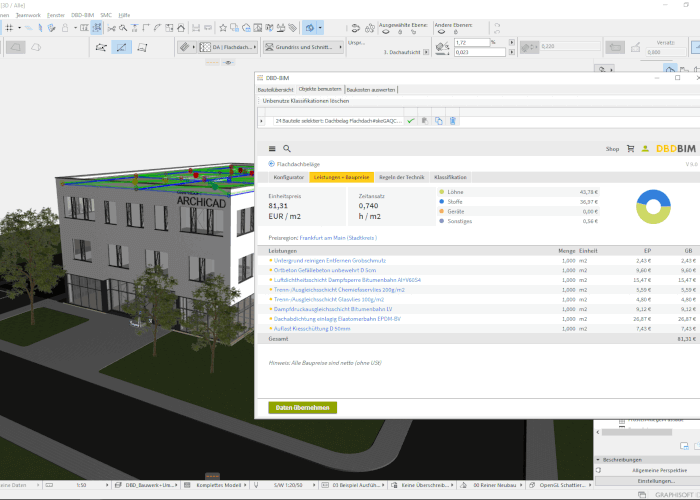The image size is (700, 500).
Task: Click the tag label icon in toolbar
Action: tap(292, 28)
